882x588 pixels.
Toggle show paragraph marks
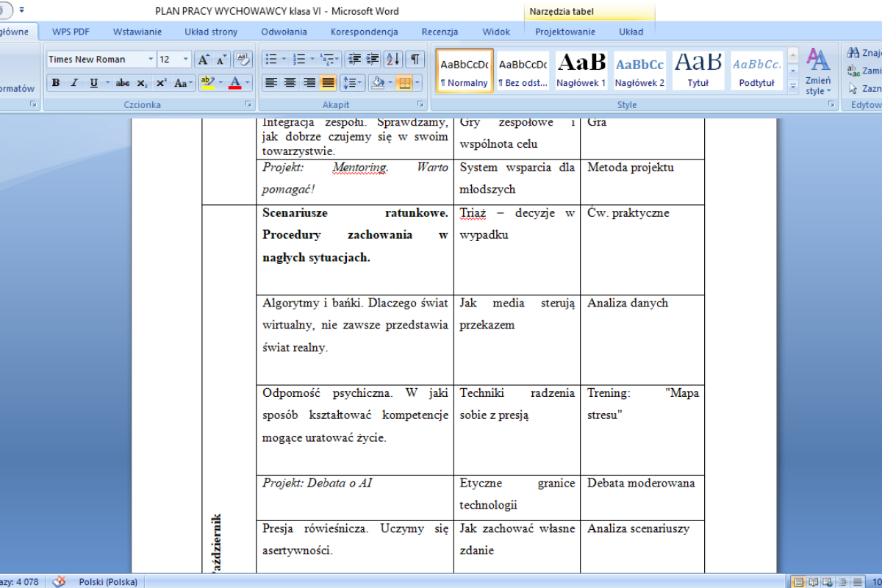(415, 60)
